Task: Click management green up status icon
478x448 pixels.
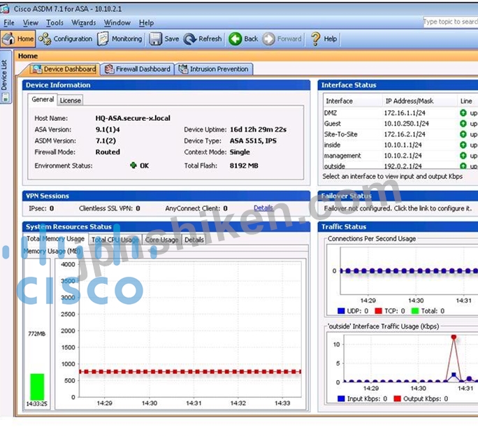Action: [x=463, y=156]
